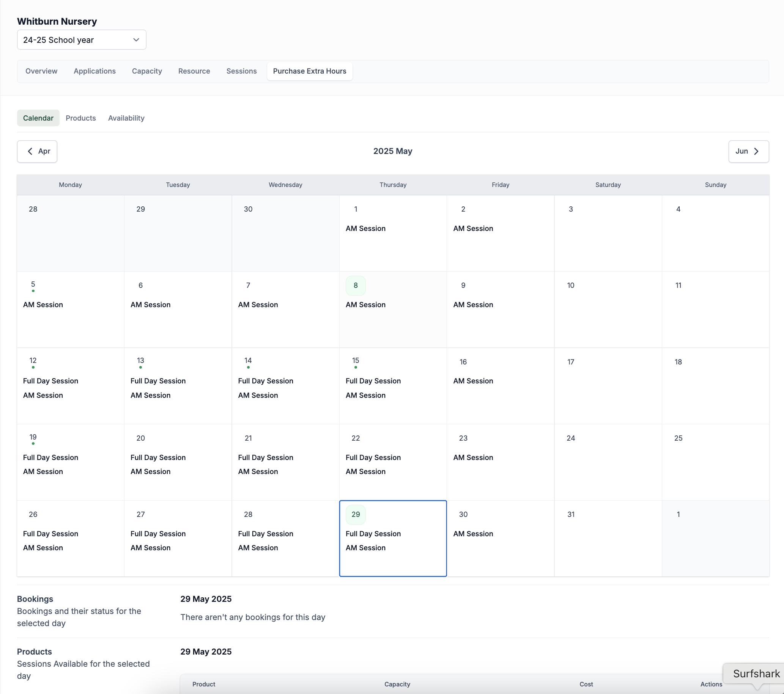Go to next month Jun
This screenshot has width=784, height=694.
[748, 151]
